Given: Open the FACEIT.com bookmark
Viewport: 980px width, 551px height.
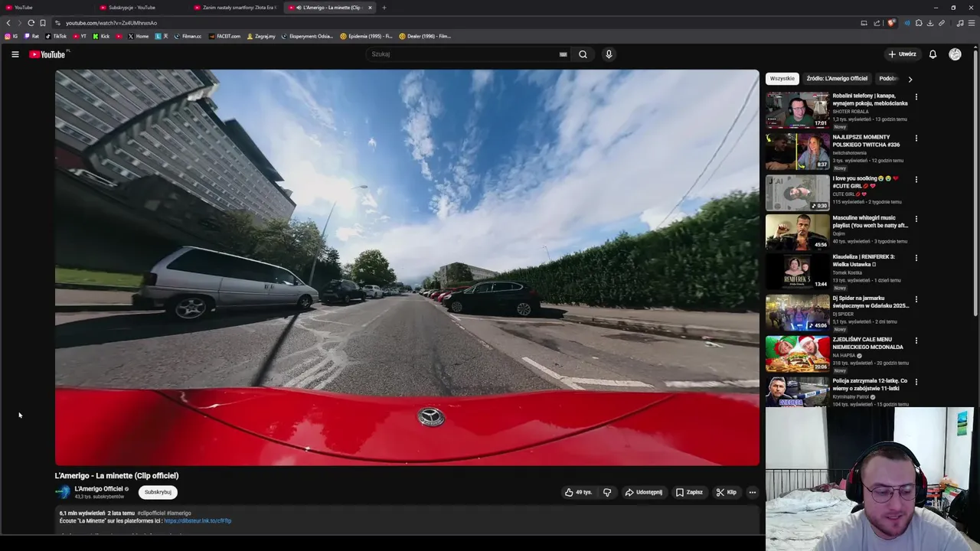Looking at the screenshot, I should (x=224, y=36).
